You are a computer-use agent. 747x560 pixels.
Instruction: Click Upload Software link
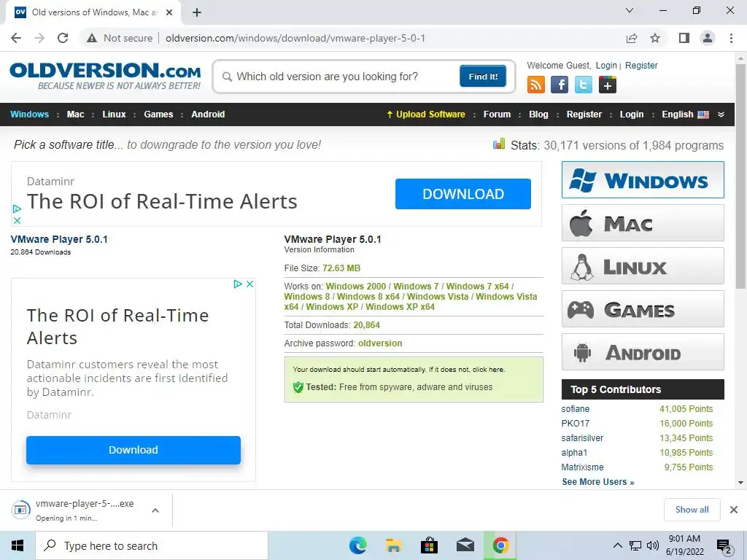pos(426,114)
